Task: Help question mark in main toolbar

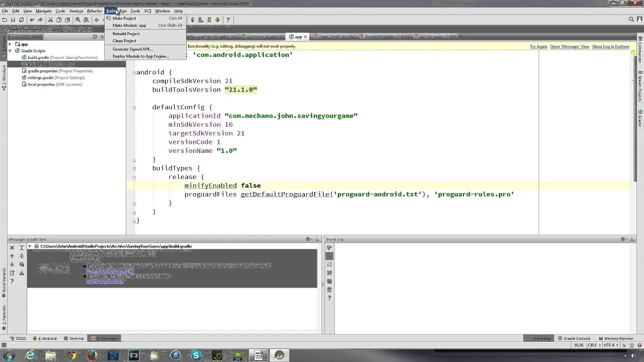Action: coord(228,20)
